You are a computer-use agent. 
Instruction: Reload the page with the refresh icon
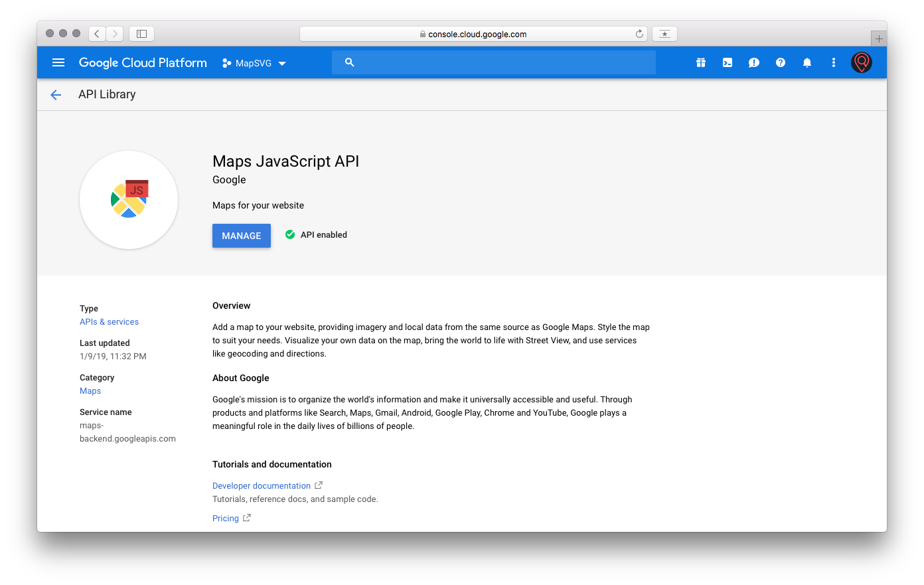pyautogui.click(x=639, y=34)
